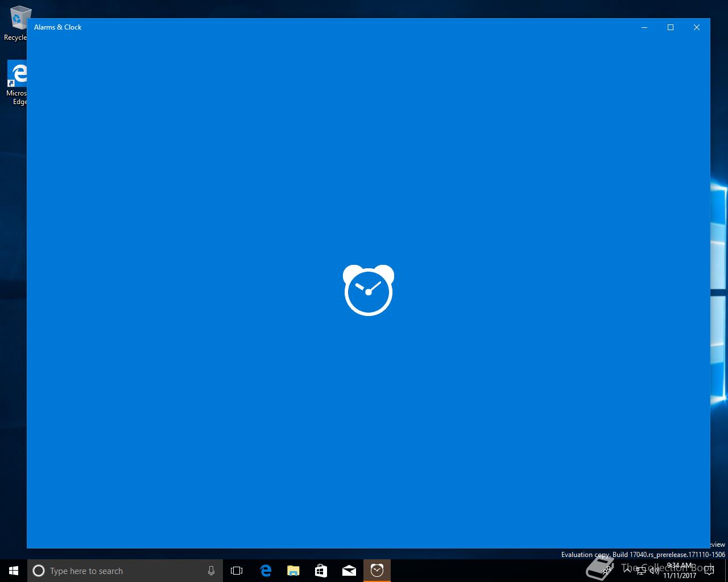Viewport: 728px width, 582px height.
Task: Open the network icon in system tray
Action: pos(641,571)
